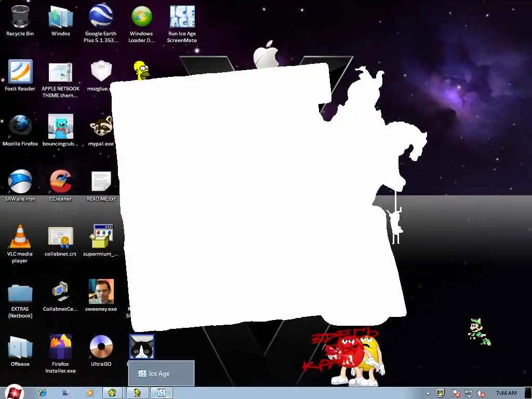Select Firefox Installer.exe icon
532x399 pixels.
tap(60, 353)
